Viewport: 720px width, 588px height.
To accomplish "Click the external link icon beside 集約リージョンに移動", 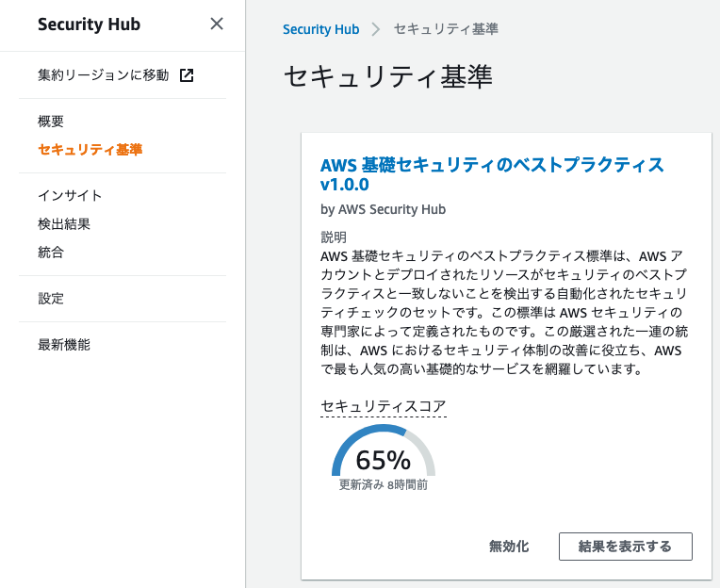I will (187, 75).
